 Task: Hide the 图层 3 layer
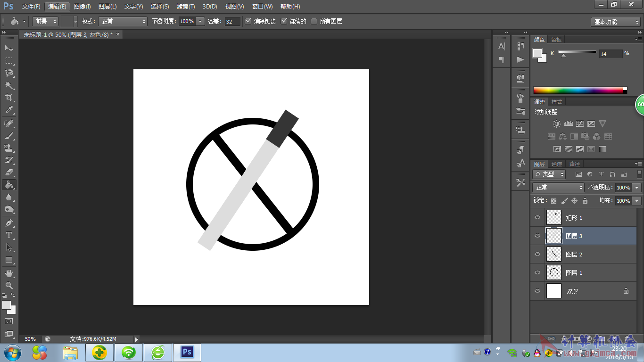[537, 236]
